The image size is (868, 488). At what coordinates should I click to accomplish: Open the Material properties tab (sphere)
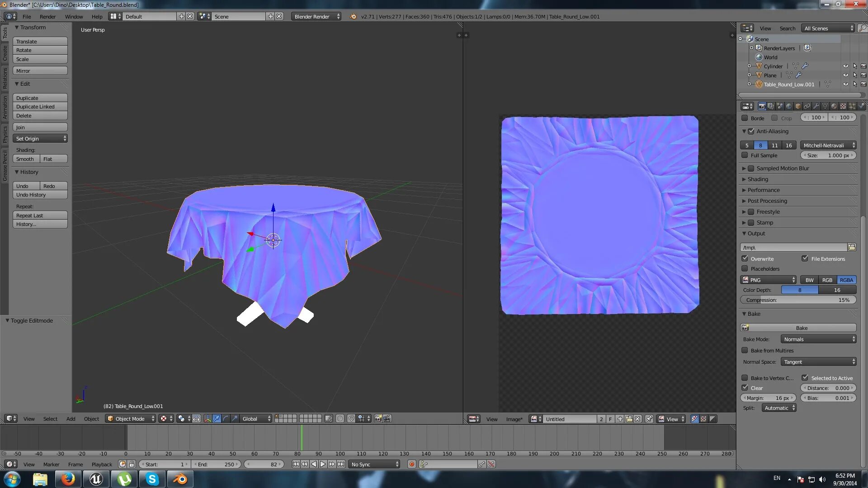834,106
